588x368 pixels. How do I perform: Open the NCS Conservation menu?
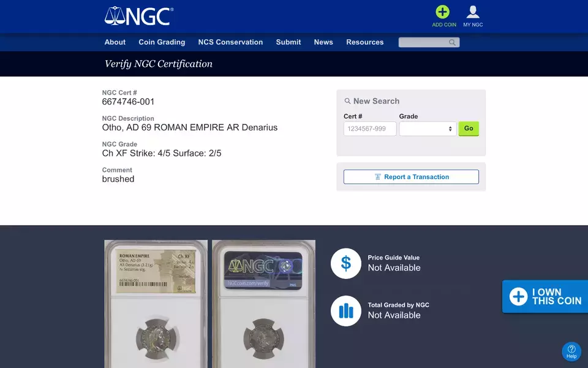coord(230,42)
